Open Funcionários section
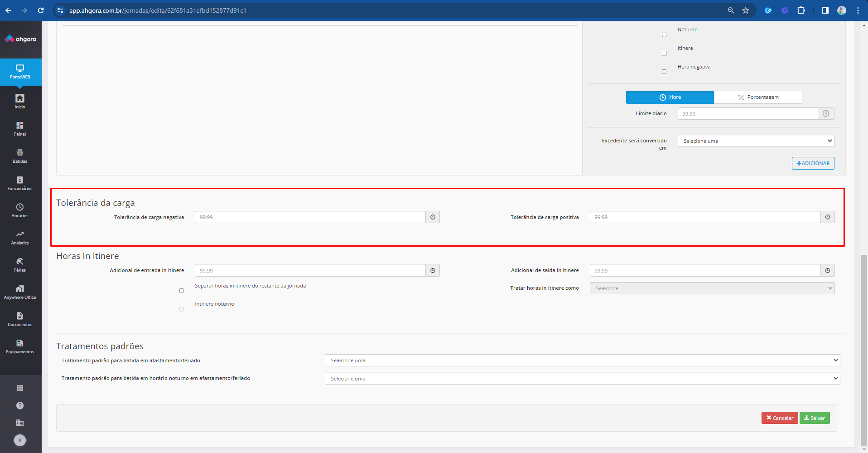This screenshot has width=868, height=453. point(20,183)
